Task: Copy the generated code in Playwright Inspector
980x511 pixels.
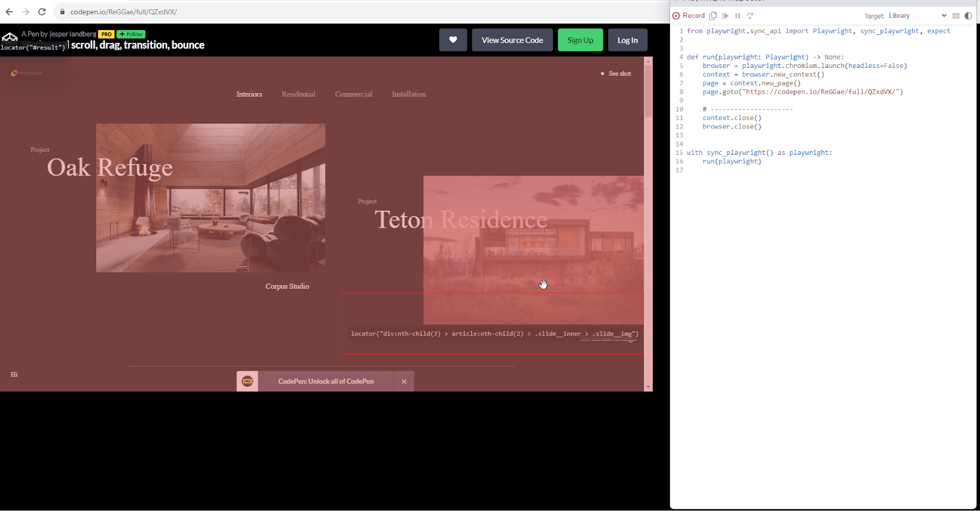Action: 713,16
